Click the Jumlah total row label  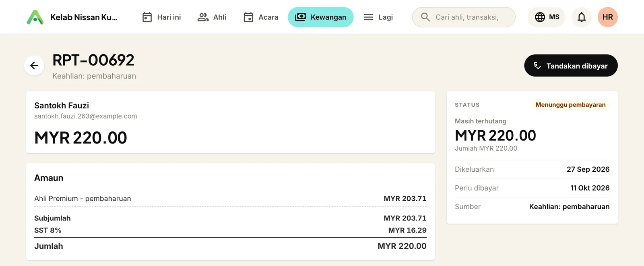[x=49, y=246]
